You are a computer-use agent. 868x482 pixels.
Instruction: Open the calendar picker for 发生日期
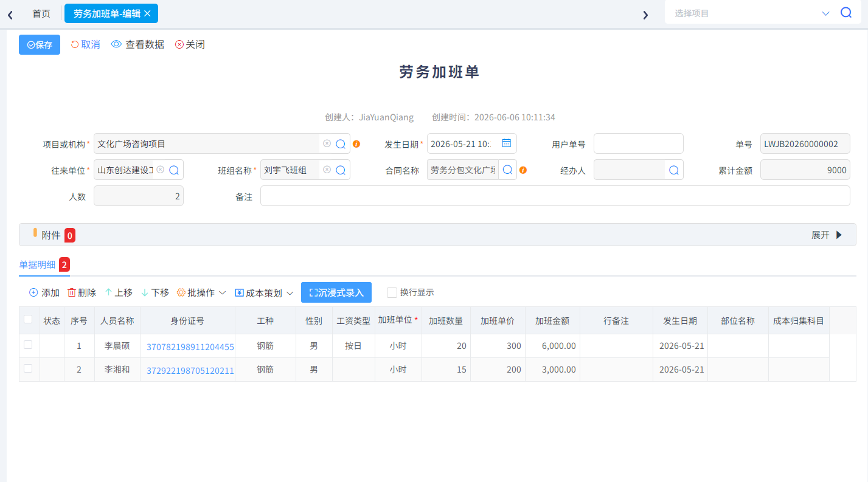pyautogui.click(x=506, y=143)
